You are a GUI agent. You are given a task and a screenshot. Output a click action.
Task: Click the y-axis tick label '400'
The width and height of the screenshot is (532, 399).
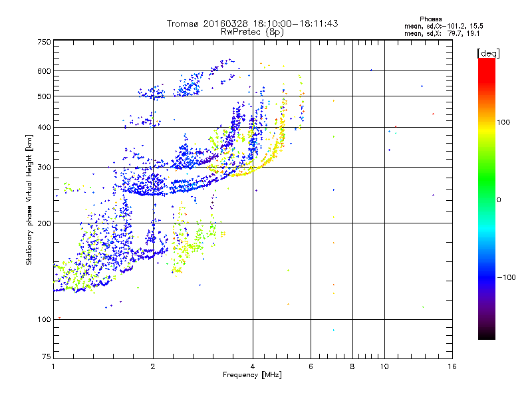point(44,128)
